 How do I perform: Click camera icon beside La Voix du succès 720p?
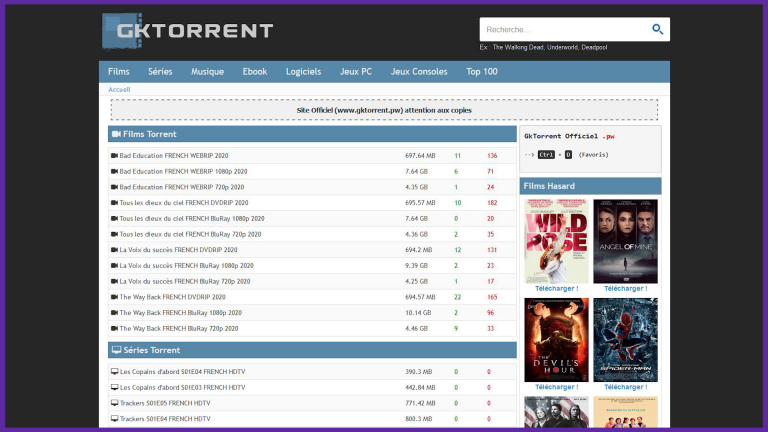114,281
